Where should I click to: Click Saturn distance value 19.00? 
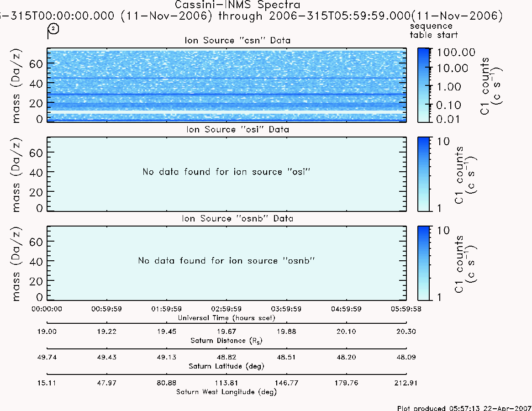47,332
